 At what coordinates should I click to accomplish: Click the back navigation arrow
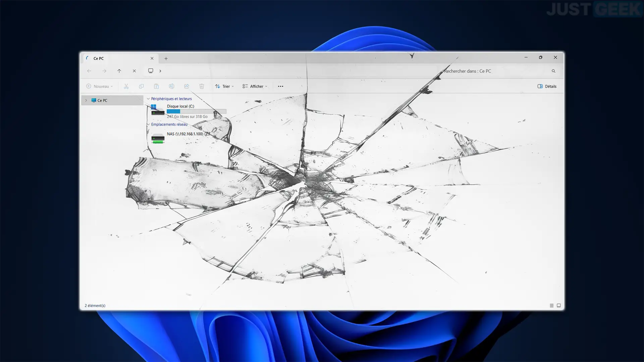[89, 71]
